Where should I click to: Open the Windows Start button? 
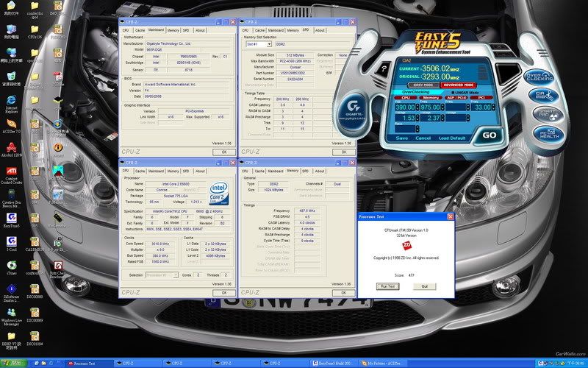click(x=13, y=363)
